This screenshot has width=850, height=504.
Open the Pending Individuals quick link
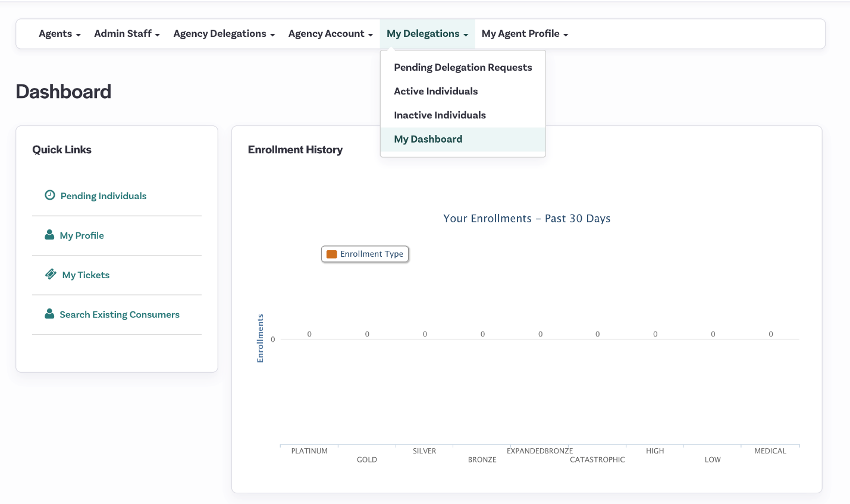[x=103, y=196]
